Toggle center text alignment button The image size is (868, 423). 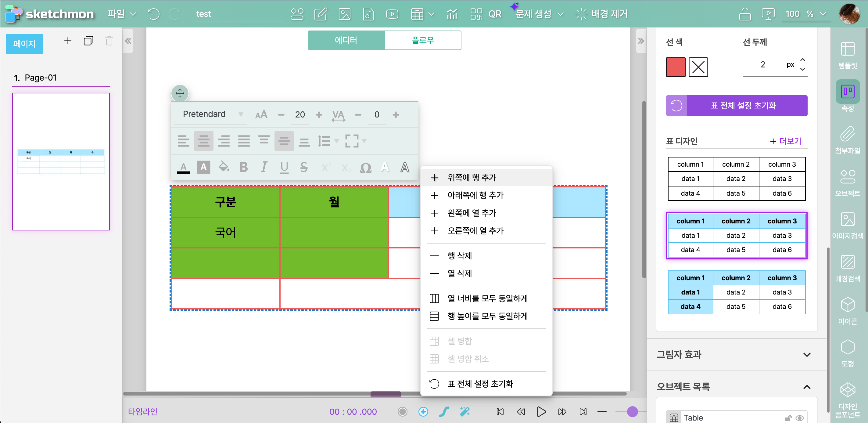pos(203,141)
